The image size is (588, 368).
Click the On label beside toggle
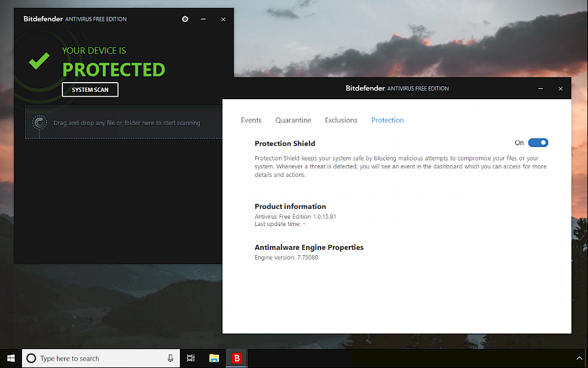coord(519,143)
